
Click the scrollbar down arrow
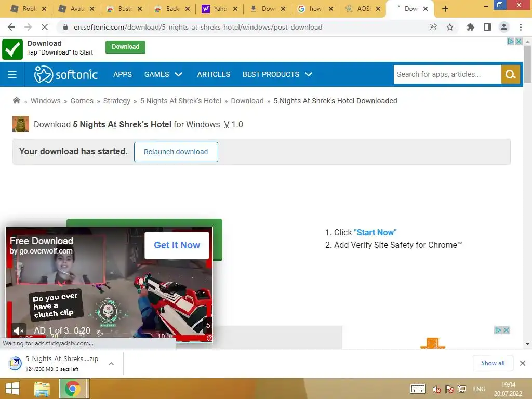click(x=527, y=344)
